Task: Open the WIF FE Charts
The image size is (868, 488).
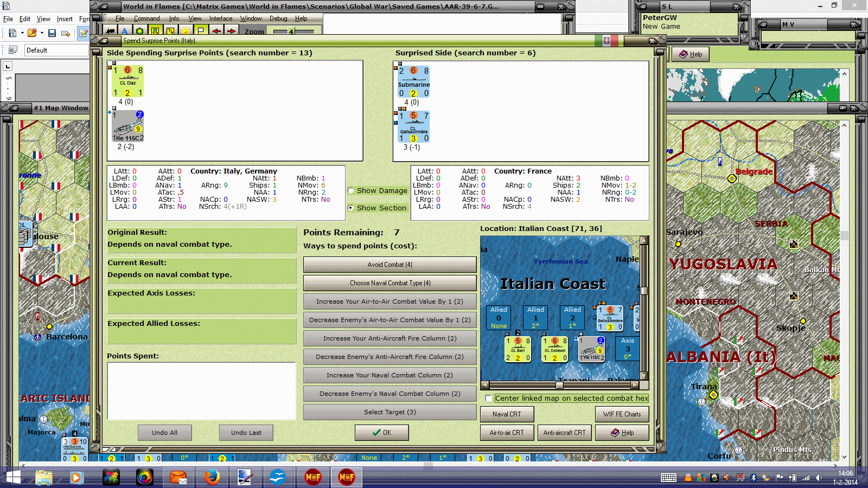Action: 622,414
